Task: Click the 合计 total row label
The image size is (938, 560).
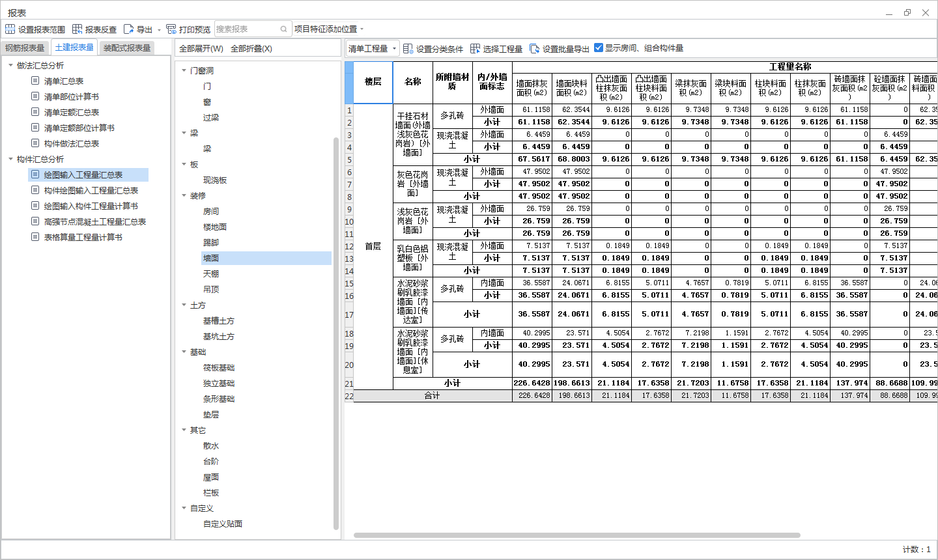Action: tap(433, 396)
